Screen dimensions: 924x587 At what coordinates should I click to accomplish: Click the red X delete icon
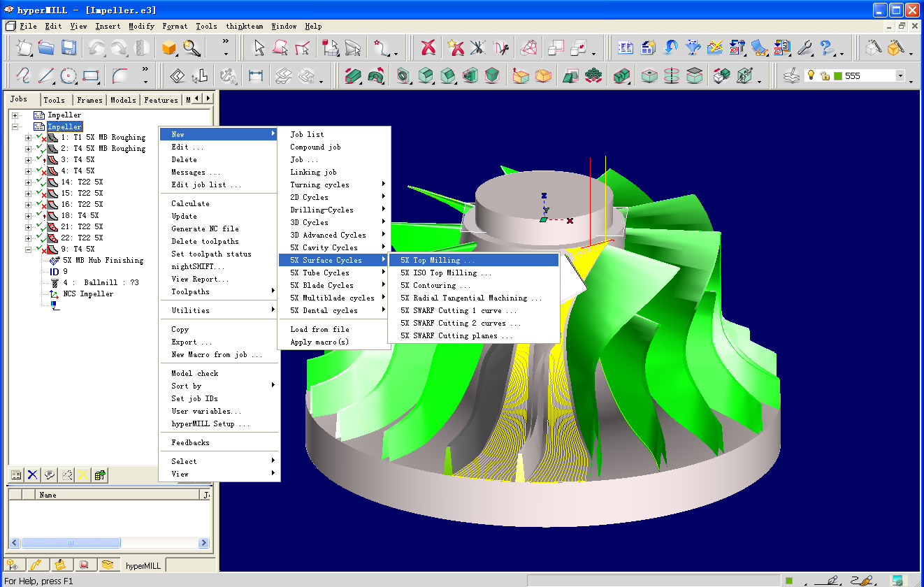click(x=428, y=48)
